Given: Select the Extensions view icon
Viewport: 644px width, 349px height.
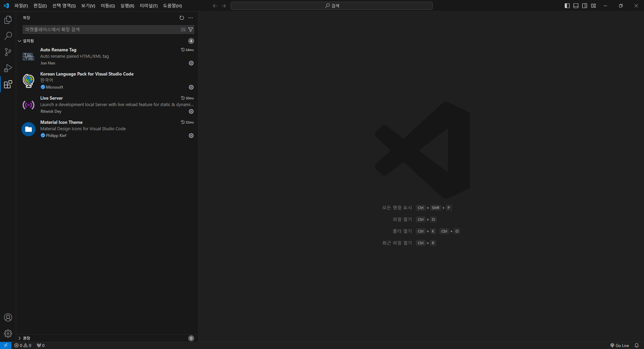Looking at the screenshot, I should (8, 84).
